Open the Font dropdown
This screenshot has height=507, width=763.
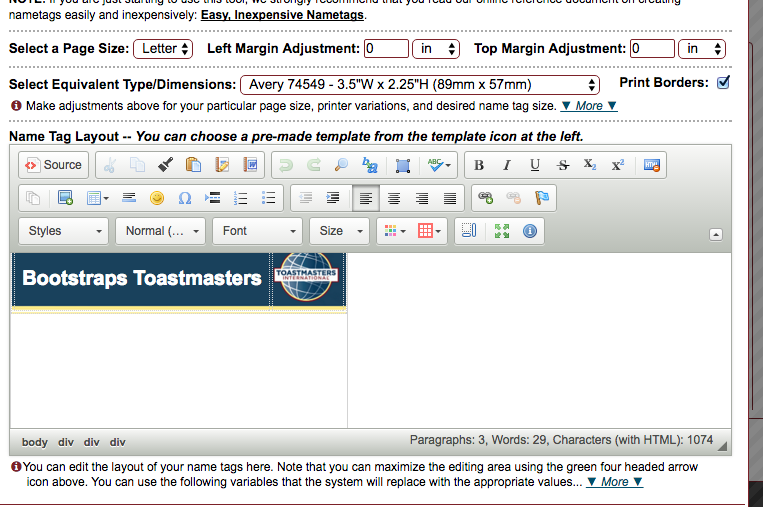257,231
